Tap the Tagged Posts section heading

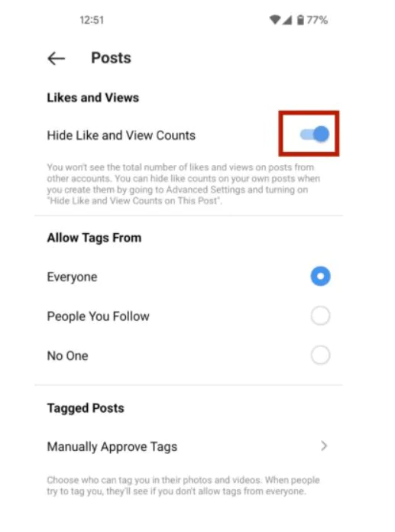[x=86, y=408]
